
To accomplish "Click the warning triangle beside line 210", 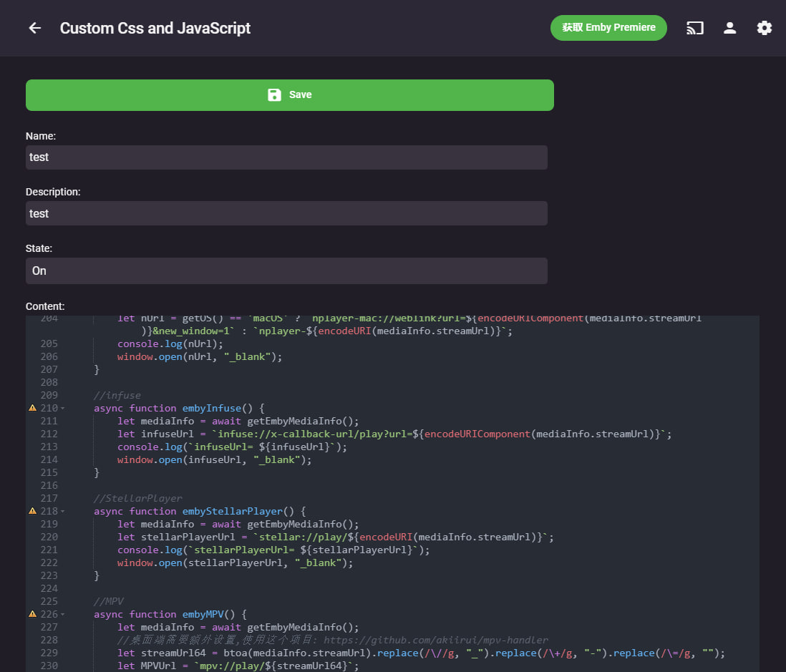I will coord(31,407).
